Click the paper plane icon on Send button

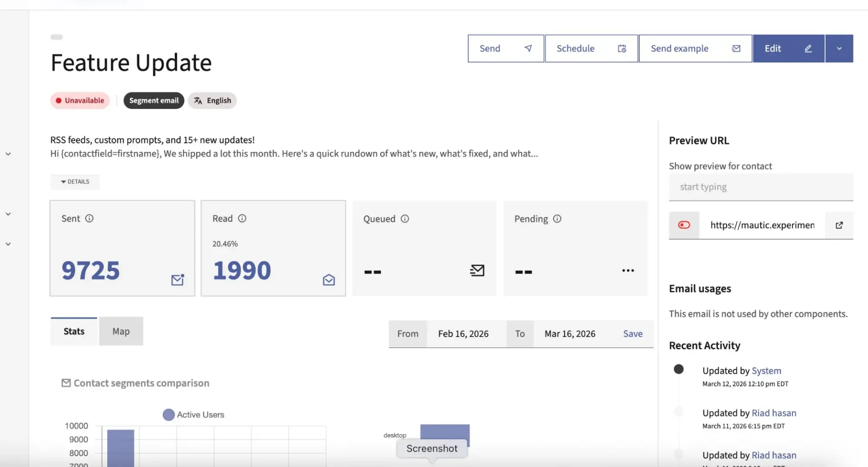(x=528, y=48)
